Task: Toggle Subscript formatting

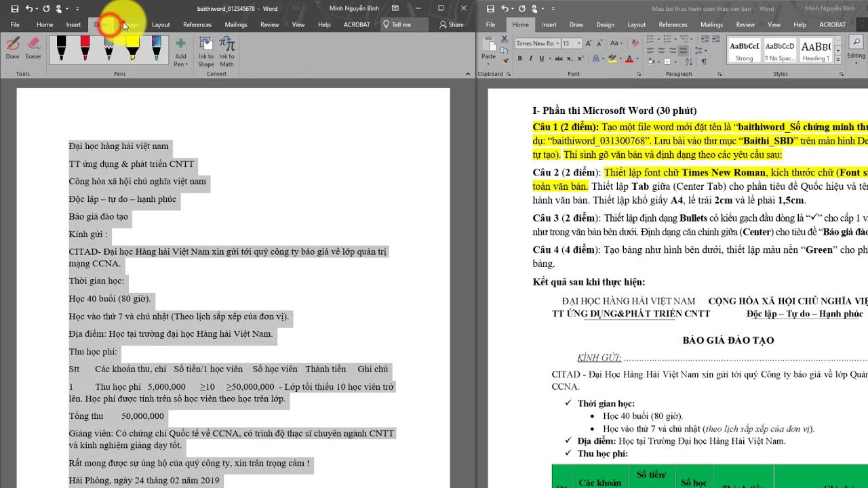Action: 570,58
